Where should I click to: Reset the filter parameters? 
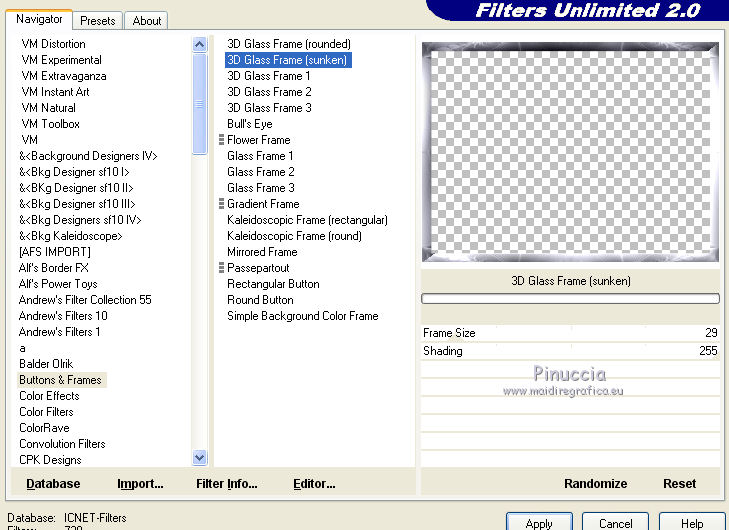pos(679,484)
